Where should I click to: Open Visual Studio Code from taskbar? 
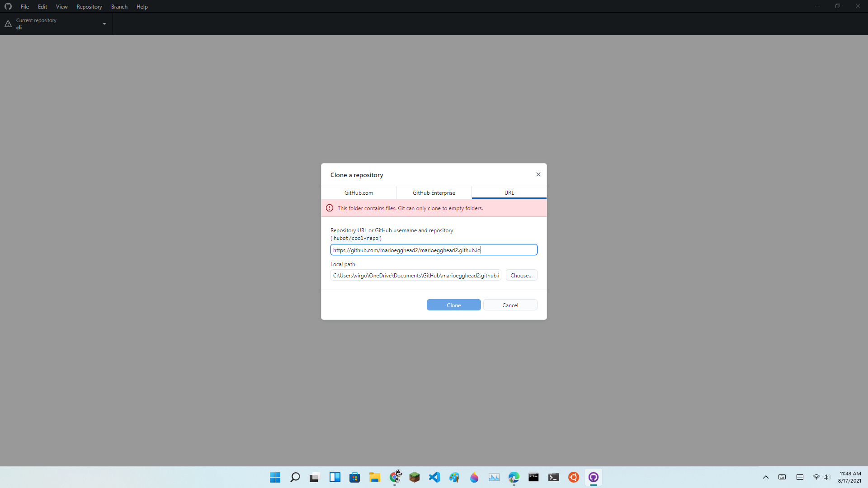click(x=434, y=477)
